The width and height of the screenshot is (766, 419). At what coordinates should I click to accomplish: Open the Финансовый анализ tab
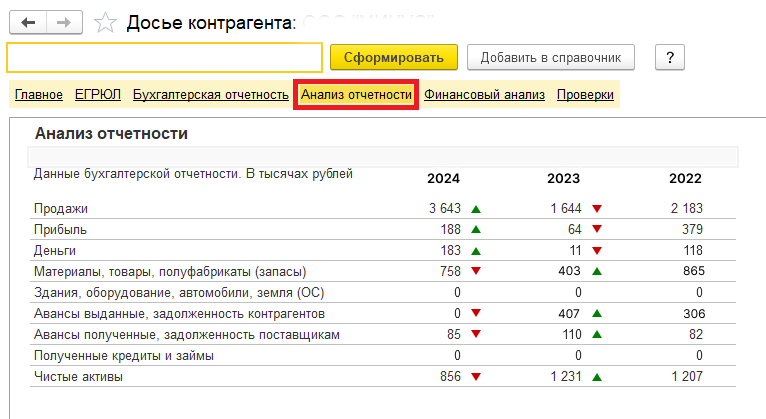click(x=484, y=95)
